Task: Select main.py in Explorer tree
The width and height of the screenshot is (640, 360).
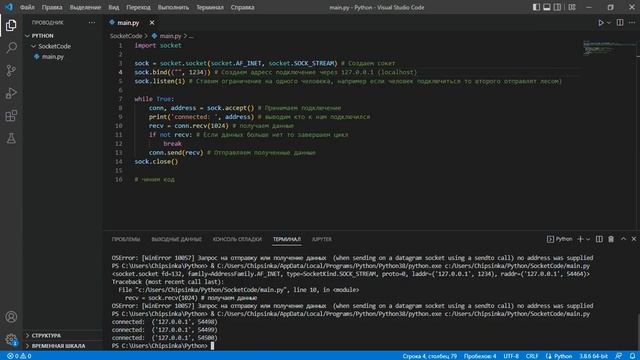Action: [53, 57]
